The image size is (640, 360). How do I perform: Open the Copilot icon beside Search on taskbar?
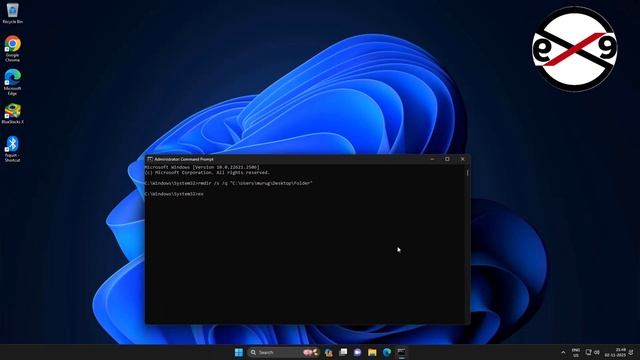tap(329, 352)
